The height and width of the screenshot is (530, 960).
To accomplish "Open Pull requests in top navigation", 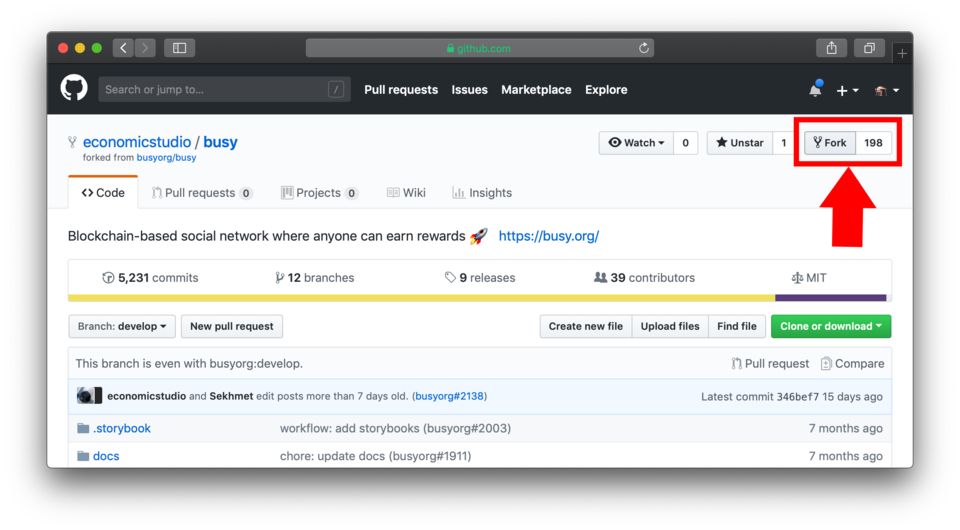I will click(x=401, y=89).
